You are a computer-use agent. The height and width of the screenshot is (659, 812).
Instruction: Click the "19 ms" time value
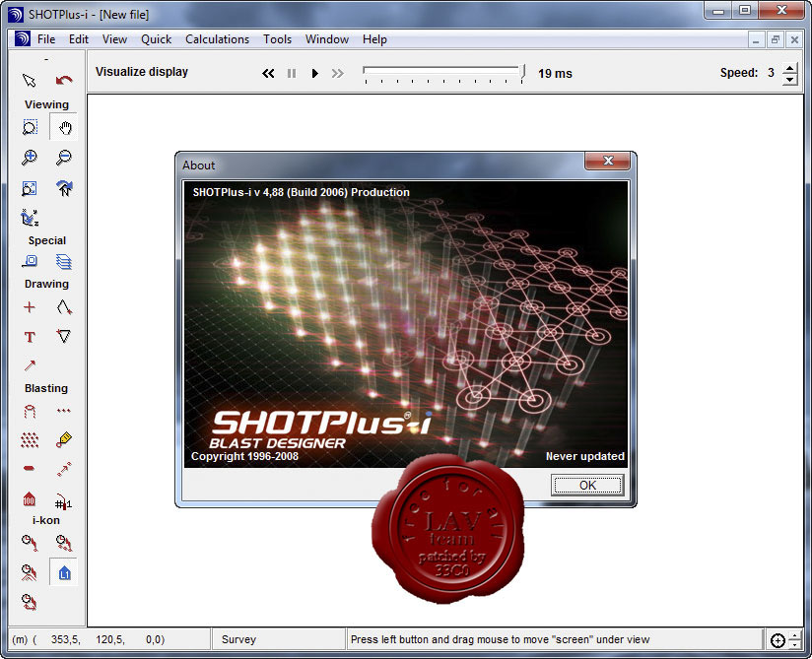(x=555, y=74)
